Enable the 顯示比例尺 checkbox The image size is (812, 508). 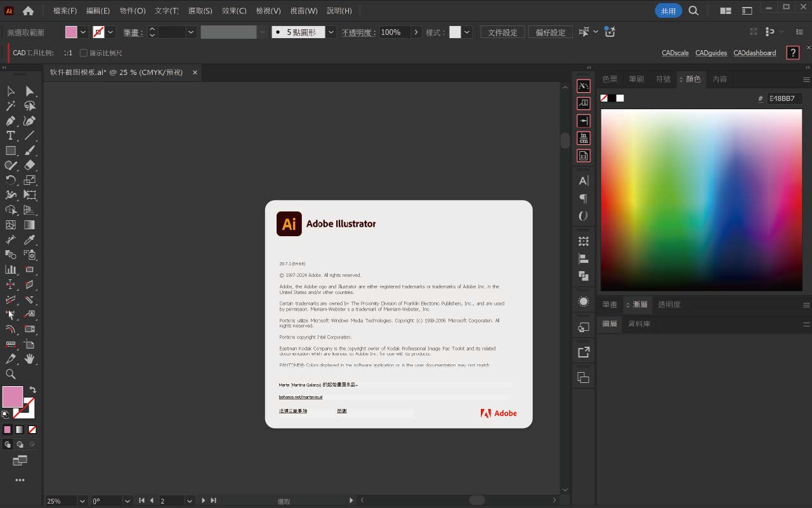click(x=83, y=53)
